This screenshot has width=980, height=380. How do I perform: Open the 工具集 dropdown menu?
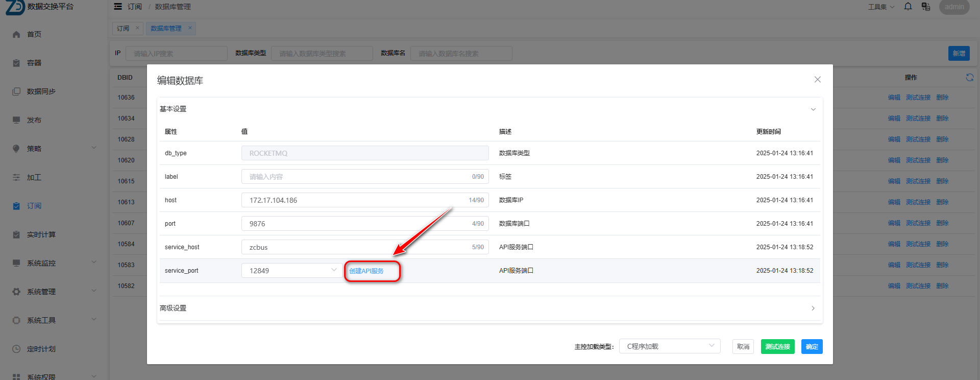click(881, 7)
